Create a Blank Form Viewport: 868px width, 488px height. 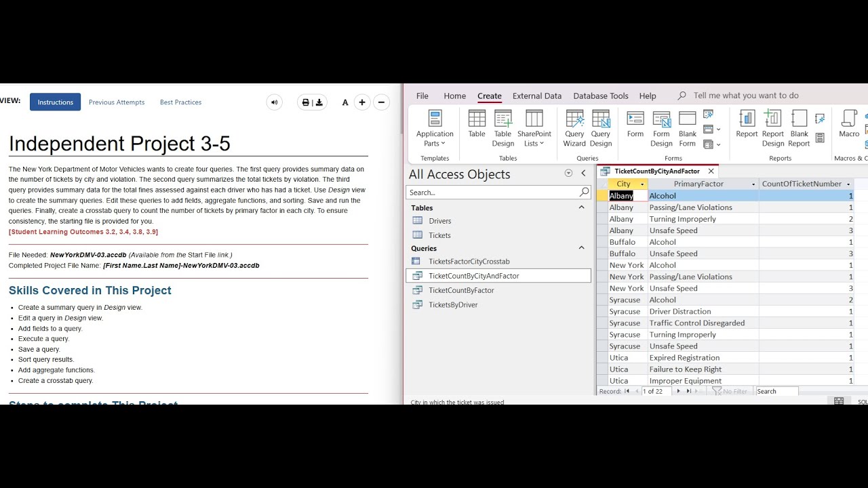[688, 128]
